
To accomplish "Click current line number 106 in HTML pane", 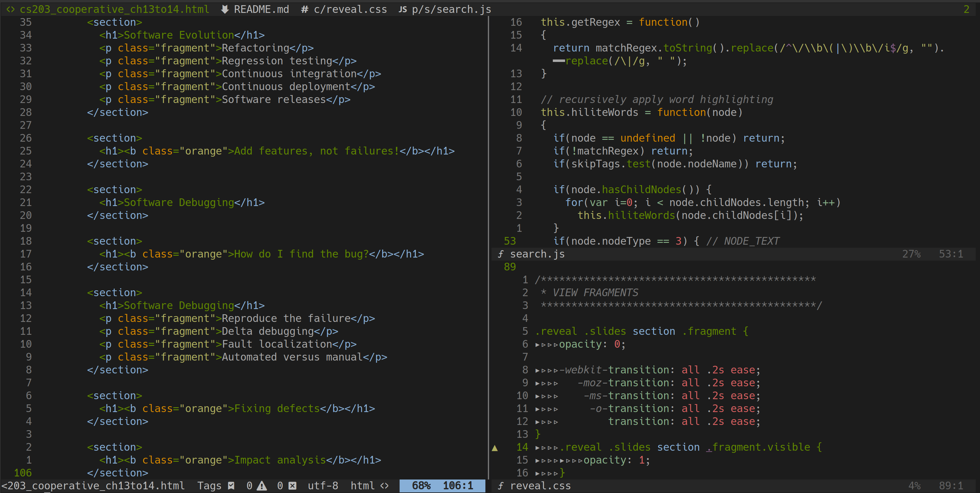I will (x=23, y=473).
